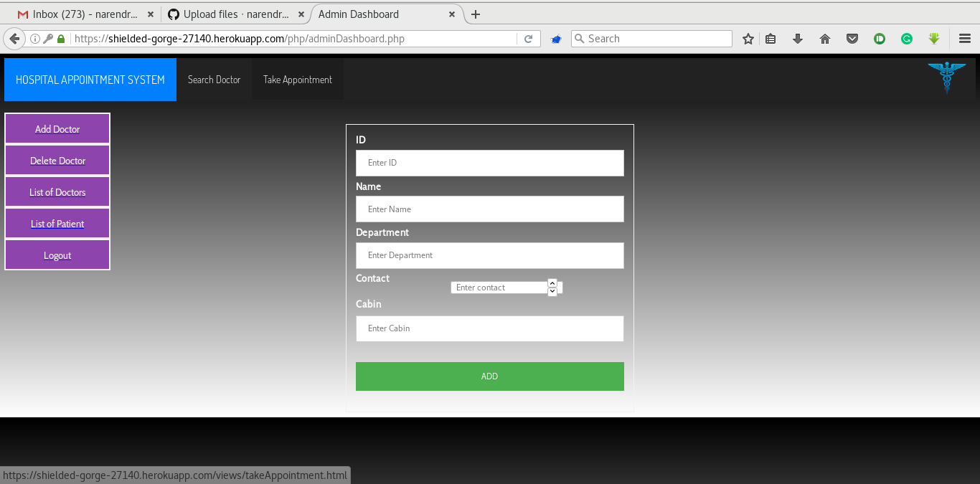
Task: Increase contact number with up spinner arrow
Action: 552,283
